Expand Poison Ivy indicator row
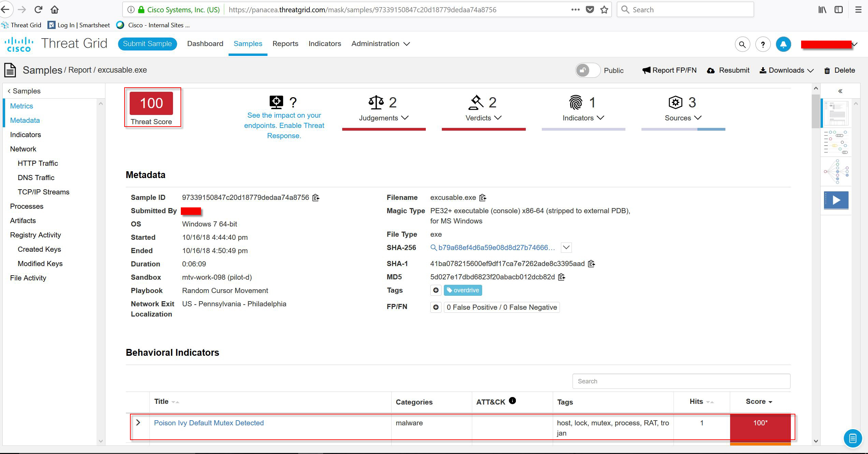 pos(138,423)
